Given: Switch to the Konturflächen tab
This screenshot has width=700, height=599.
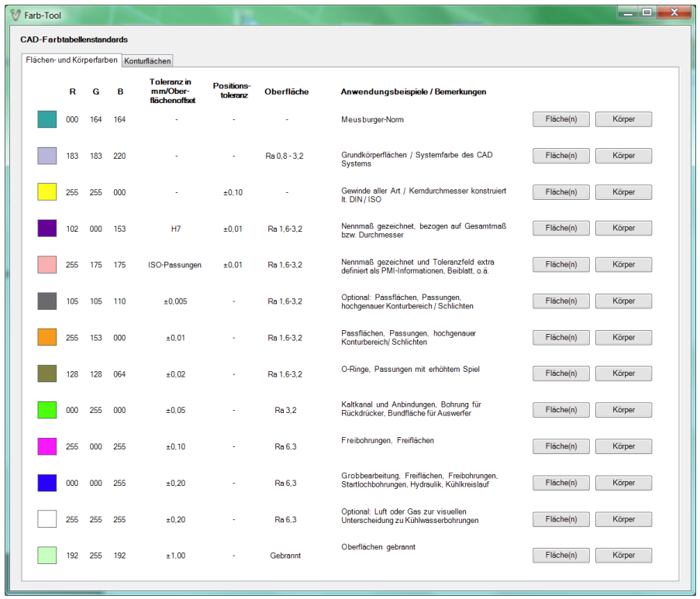Looking at the screenshot, I should tap(147, 60).
